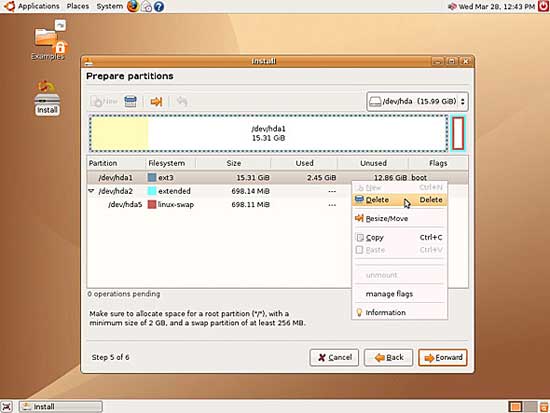This screenshot has width=550, height=413.
Task: Click the 2.45 GiB used cell
Action: 321,178
